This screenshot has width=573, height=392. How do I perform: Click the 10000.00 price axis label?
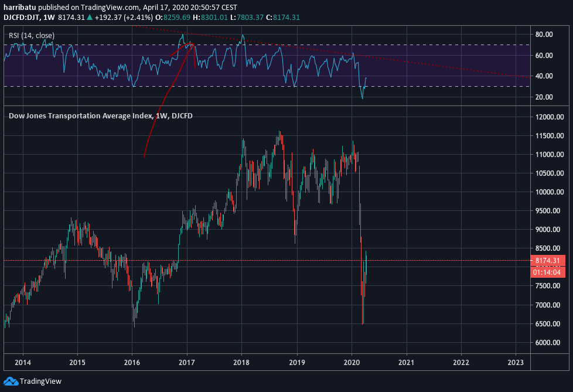550,192
